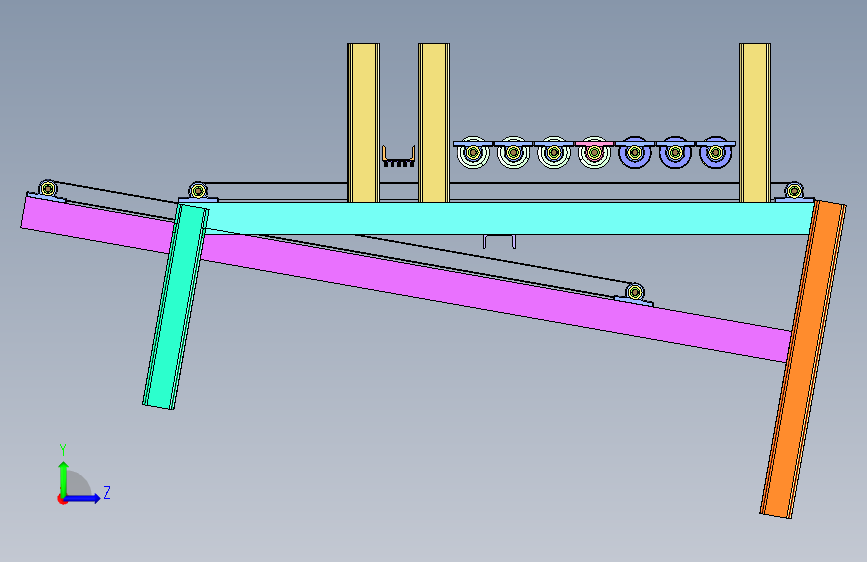
Task: Select the cyan horizontal beam
Action: coord(509,218)
